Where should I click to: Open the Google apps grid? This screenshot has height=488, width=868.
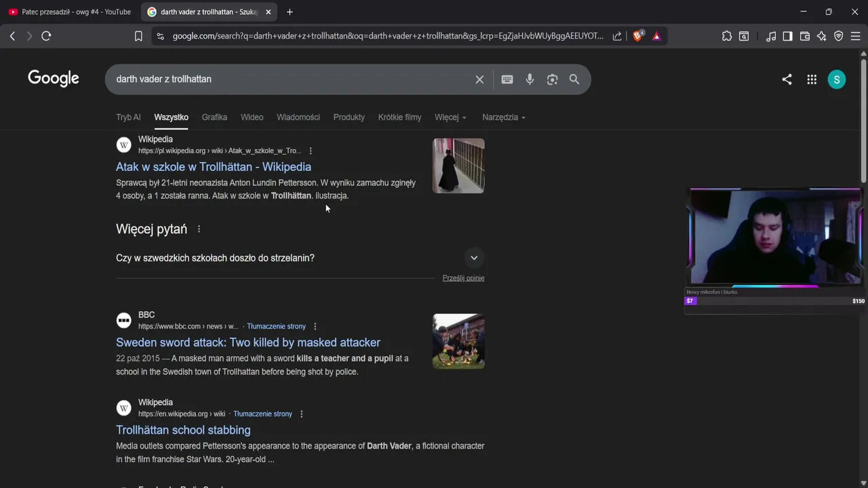pyautogui.click(x=812, y=79)
